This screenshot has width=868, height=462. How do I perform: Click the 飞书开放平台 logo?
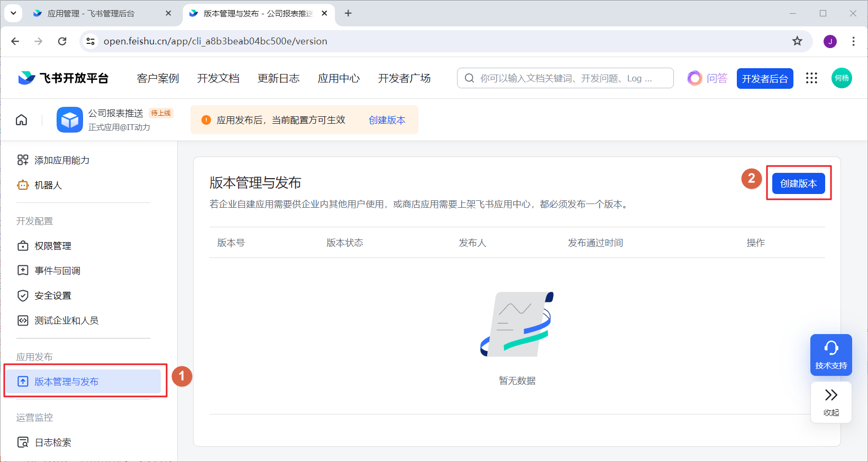click(63, 78)
